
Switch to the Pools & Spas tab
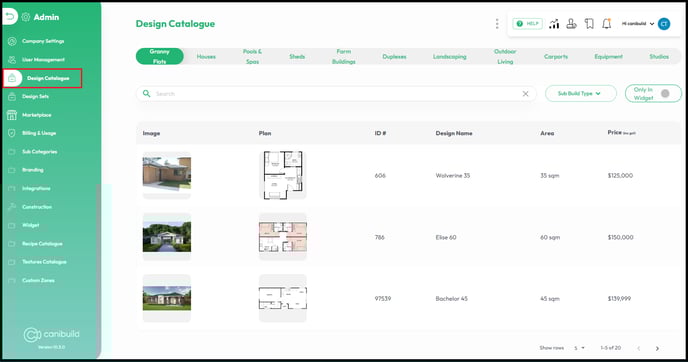tap(252, 57)
